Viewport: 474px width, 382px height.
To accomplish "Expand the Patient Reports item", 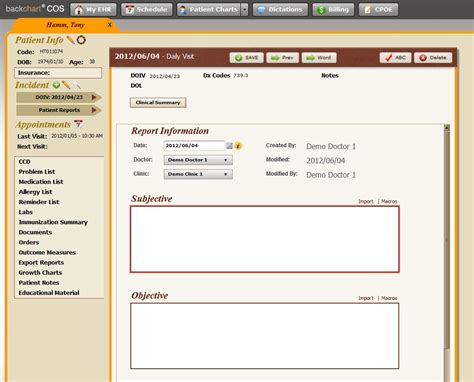I will click(59, 110).
